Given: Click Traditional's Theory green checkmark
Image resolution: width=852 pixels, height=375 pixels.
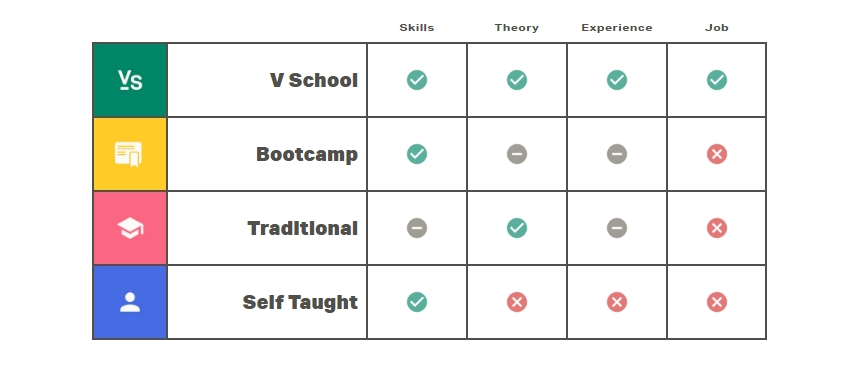Looking at the screenshot, I should (x=517, y=228).
